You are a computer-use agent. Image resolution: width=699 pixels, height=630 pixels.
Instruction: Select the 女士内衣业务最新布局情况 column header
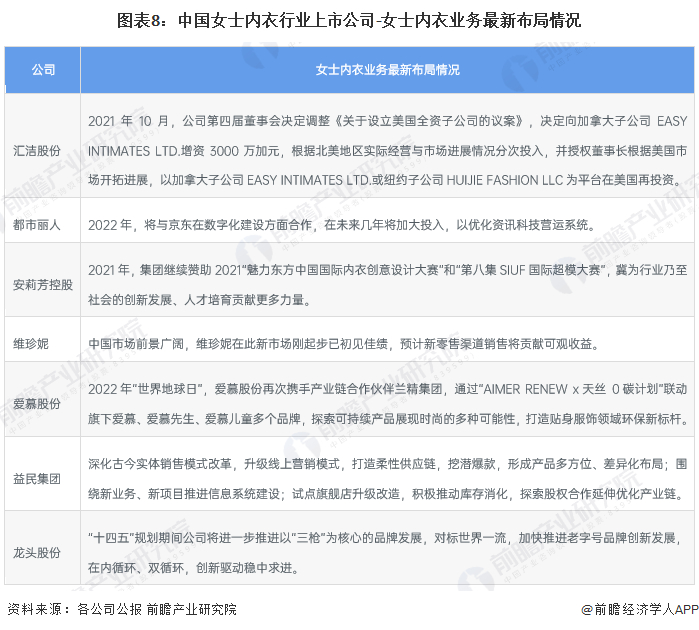coord(387,70)
